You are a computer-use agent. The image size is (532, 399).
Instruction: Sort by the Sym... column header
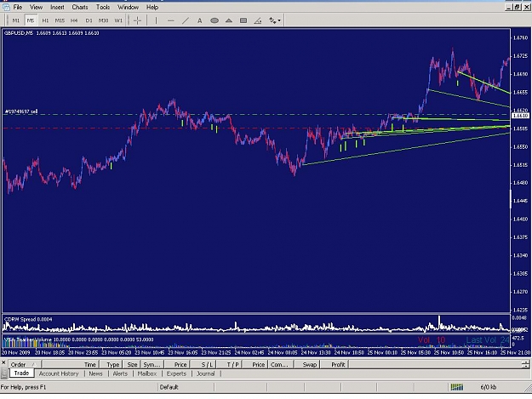(x=152, y=365)
